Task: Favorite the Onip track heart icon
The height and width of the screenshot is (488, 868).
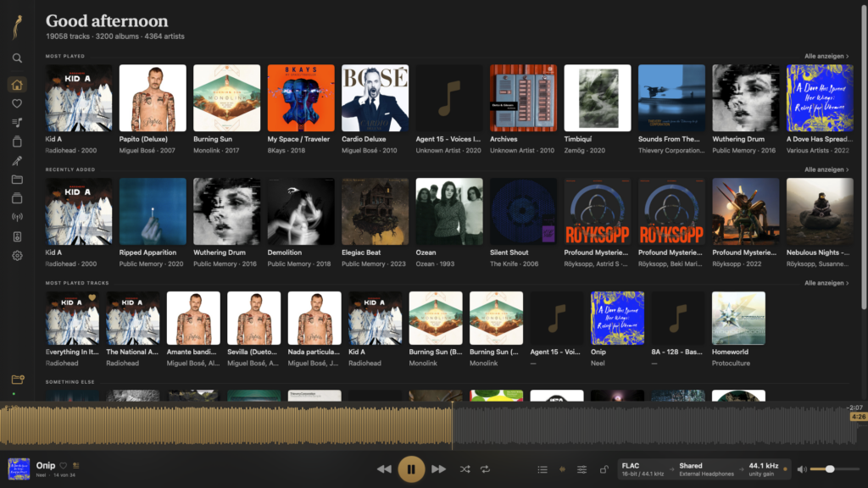Action: click(x=63, y=466)
